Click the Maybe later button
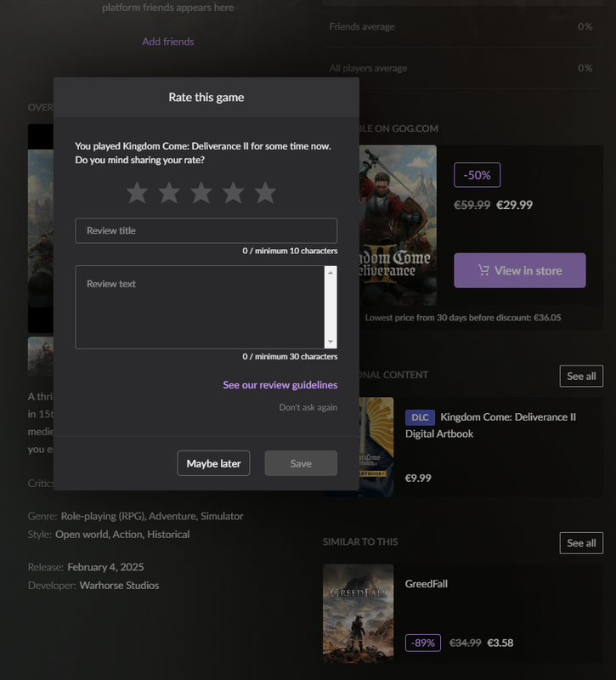Viewport: 616px width, 680px height. click(213, 463)
